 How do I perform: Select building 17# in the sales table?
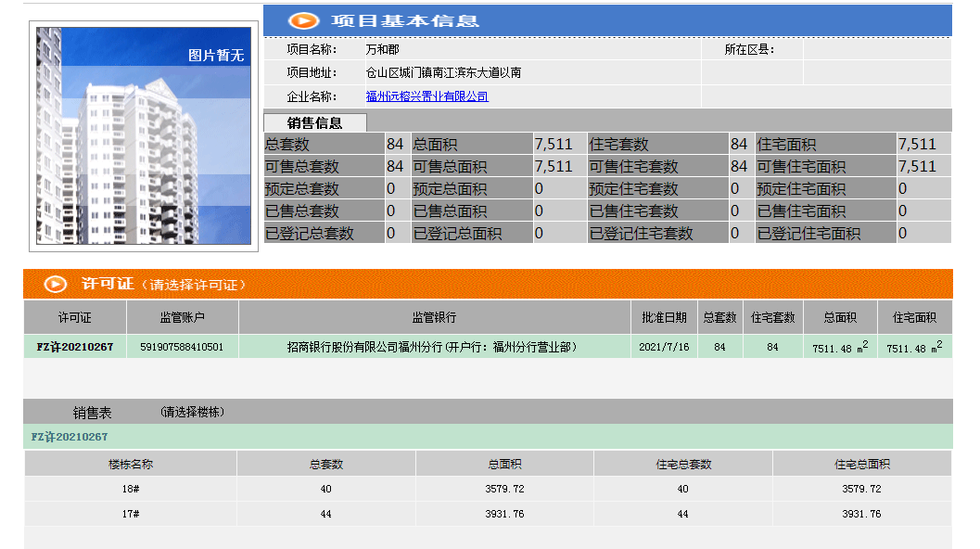131,514
